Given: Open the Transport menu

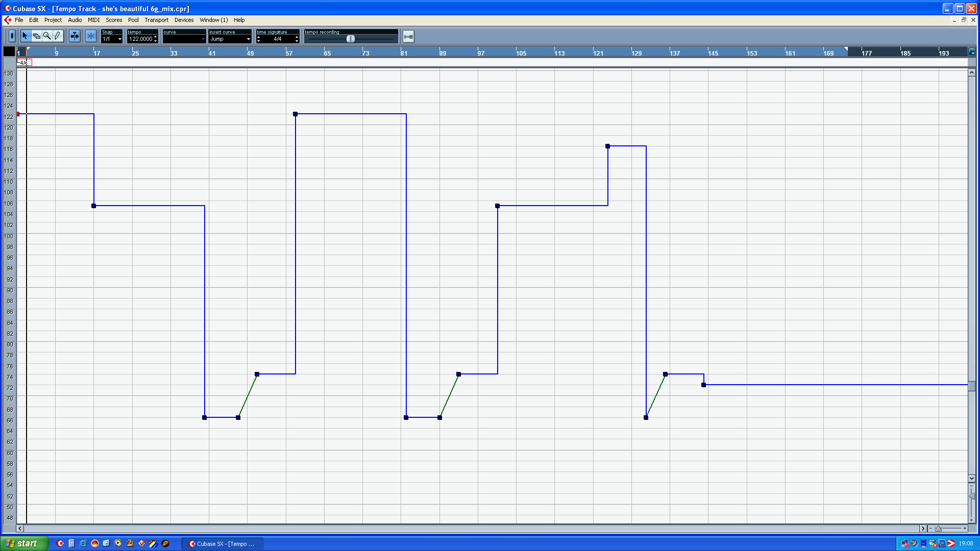Looking at the screenshot, I should [x=156, y=20].
